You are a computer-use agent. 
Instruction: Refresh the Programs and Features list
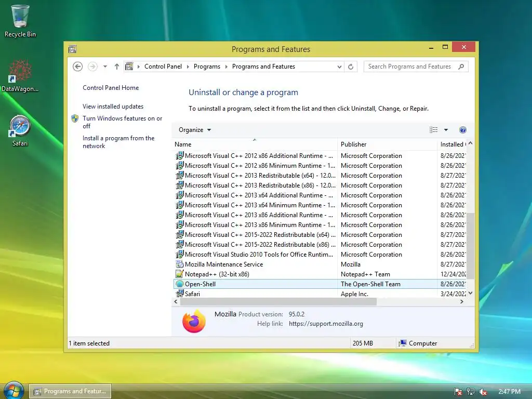click(351, 66)
